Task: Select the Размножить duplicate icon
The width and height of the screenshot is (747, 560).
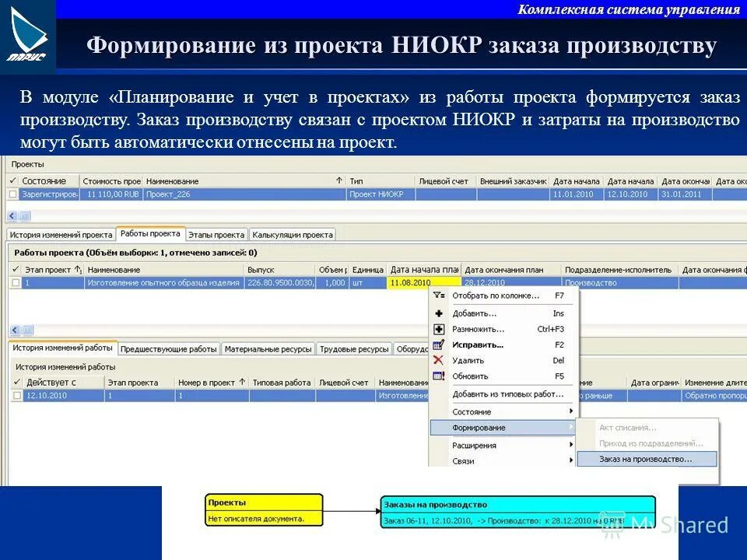Action: tap(437, 329)
